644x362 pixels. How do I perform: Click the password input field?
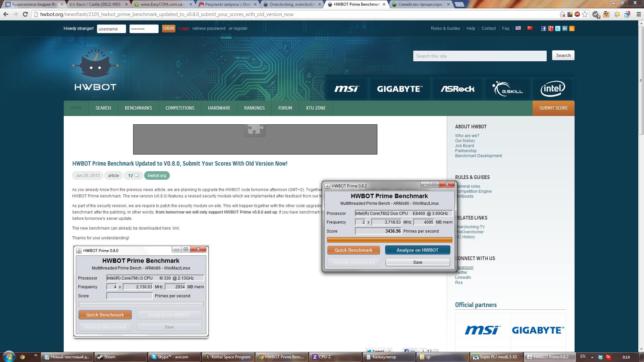[144, 29]
